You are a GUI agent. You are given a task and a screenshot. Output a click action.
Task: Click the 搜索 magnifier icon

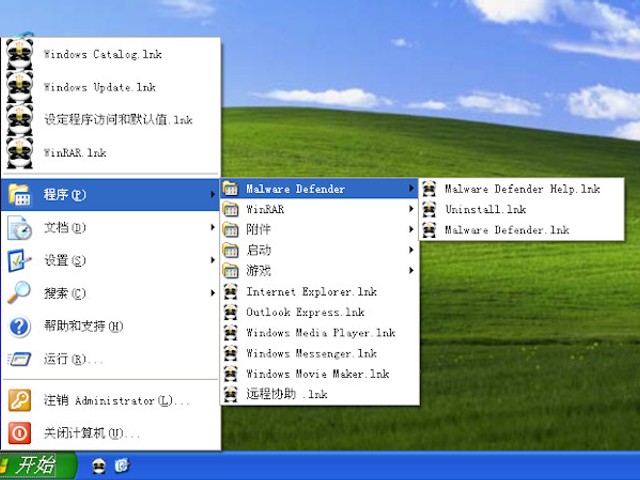click(19, 293)
